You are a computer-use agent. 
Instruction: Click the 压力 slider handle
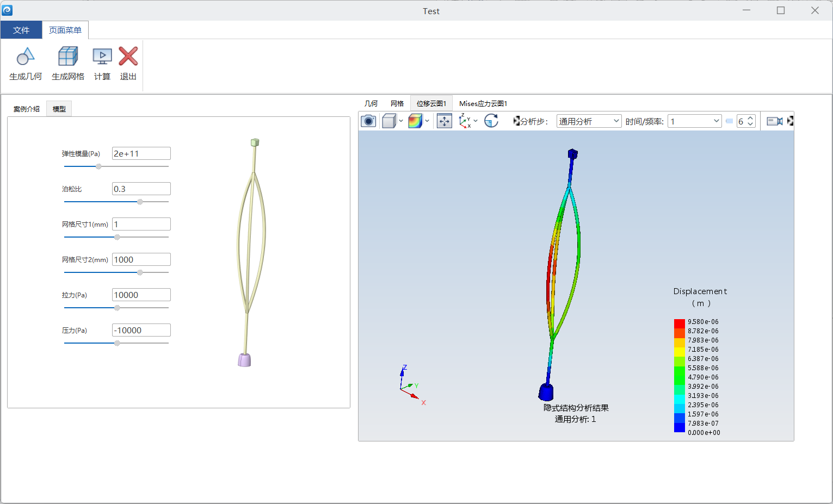click(x=117, y=343)
